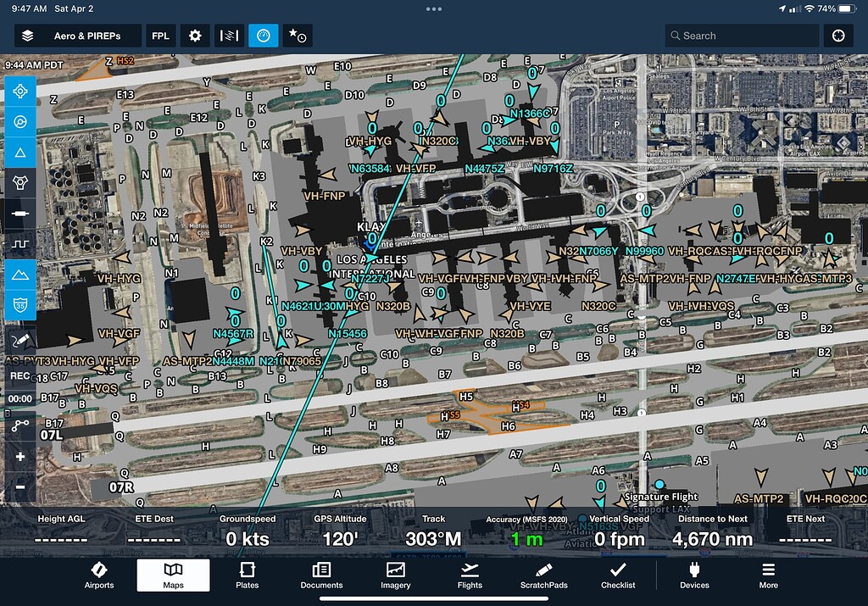The height and width of the screenshot is (606, 868).
Task: Select the annotation pencil tool
Action: pos(20,341)
